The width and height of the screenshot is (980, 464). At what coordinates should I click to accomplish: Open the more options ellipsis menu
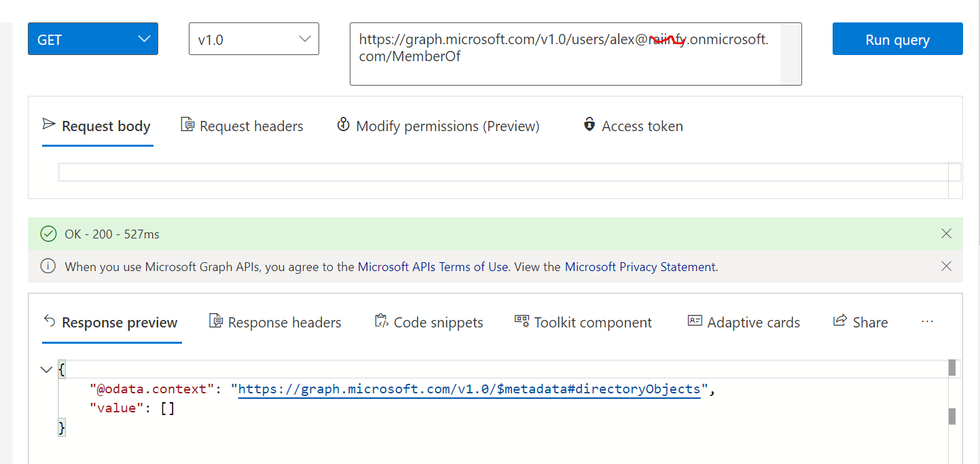coord(928,321)
